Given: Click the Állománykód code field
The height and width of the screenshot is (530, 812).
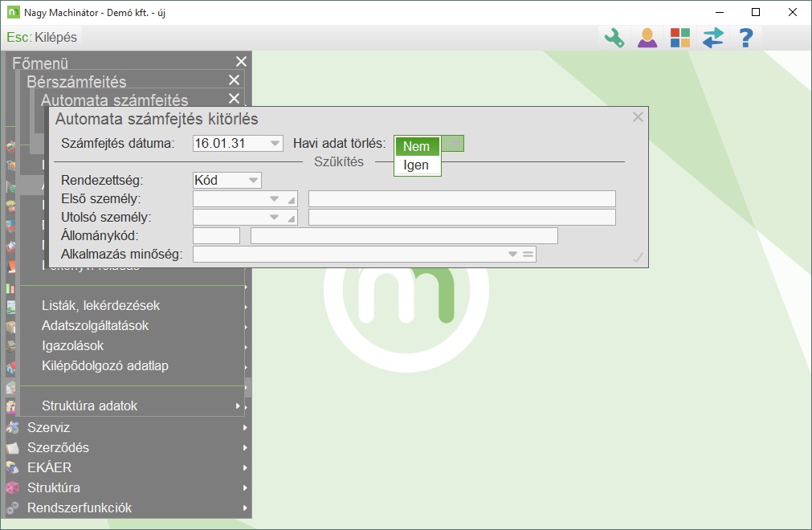Looking at the screenshot, I should (x=217, y=235).
